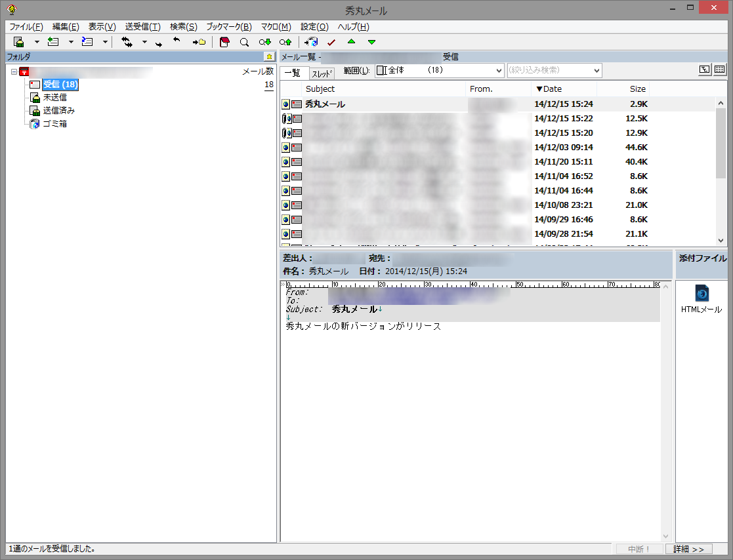Screen dimensions: 733x560
Task: Open the ファイル(F) menu
Action: point(26,27)
